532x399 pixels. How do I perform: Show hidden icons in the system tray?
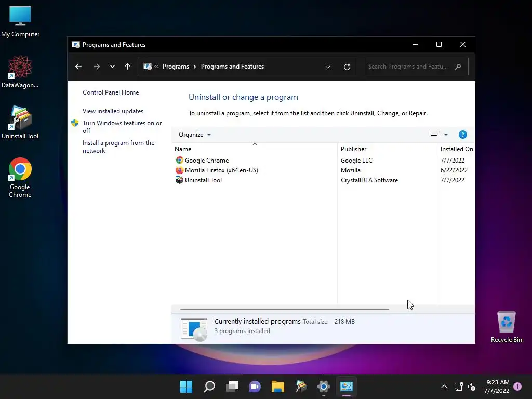pyautogui.click(x=444, y=387)
